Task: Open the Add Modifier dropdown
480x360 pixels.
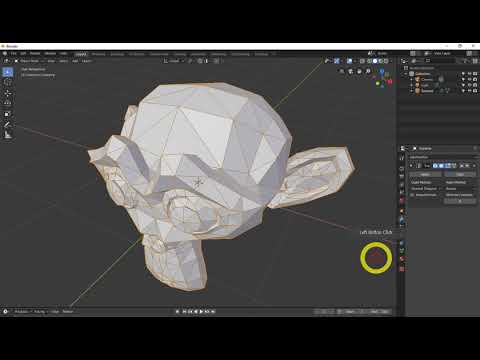Action: click(442, 157)
